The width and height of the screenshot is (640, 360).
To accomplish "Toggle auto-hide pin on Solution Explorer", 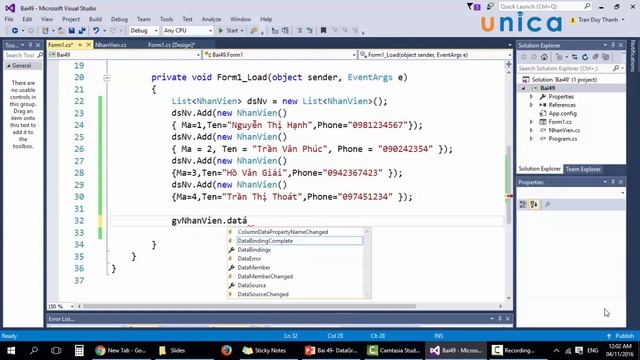I will coord(613,45).
